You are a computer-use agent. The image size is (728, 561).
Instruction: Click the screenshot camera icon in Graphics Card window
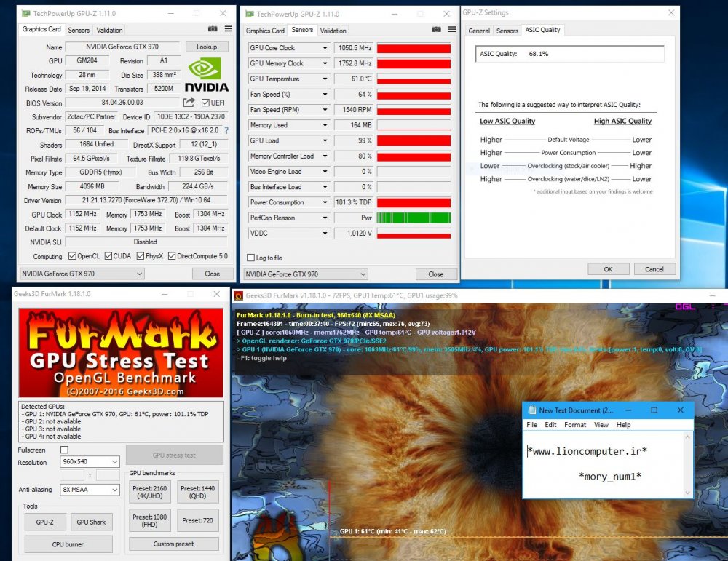(213, 29)
